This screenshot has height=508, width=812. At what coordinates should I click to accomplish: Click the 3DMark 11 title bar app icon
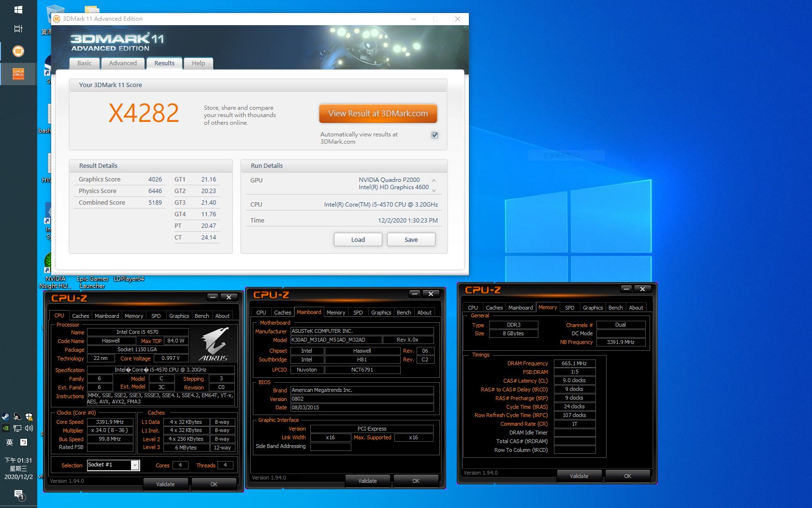coord(57,19)
